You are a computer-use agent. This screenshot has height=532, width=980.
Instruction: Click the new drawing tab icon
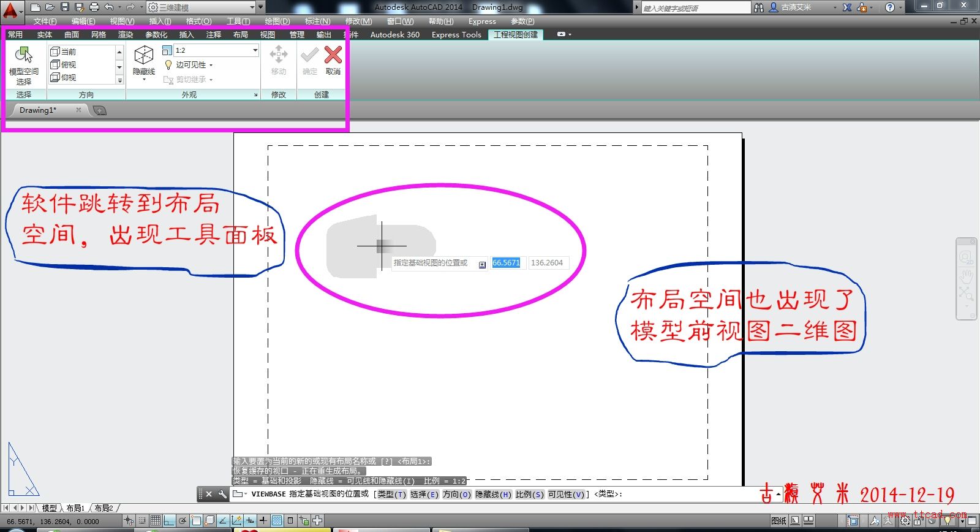pos(100,110)
